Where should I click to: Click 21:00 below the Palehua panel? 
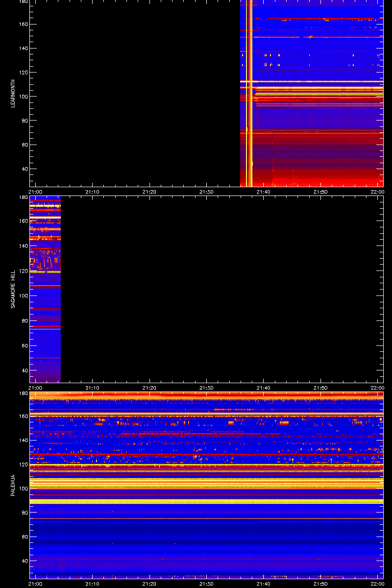pyautogui.click(x=36, y=584)
